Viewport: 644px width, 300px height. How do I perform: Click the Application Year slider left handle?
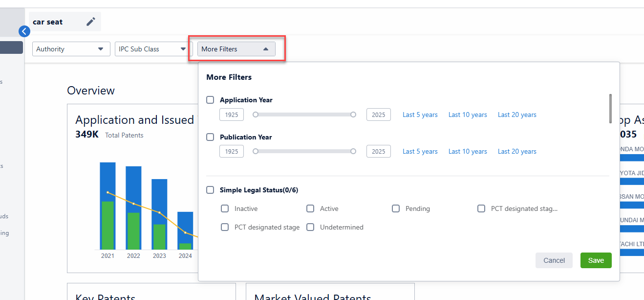click(x=255, y=115)
